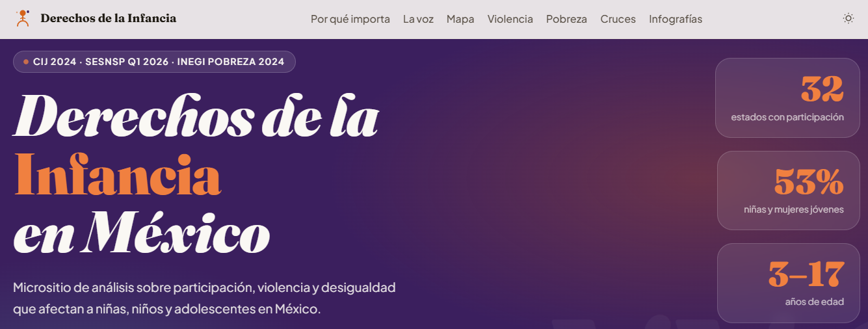
Task: Click the label estados con participación
Action: pyautogui.click(x=787, y=118)
